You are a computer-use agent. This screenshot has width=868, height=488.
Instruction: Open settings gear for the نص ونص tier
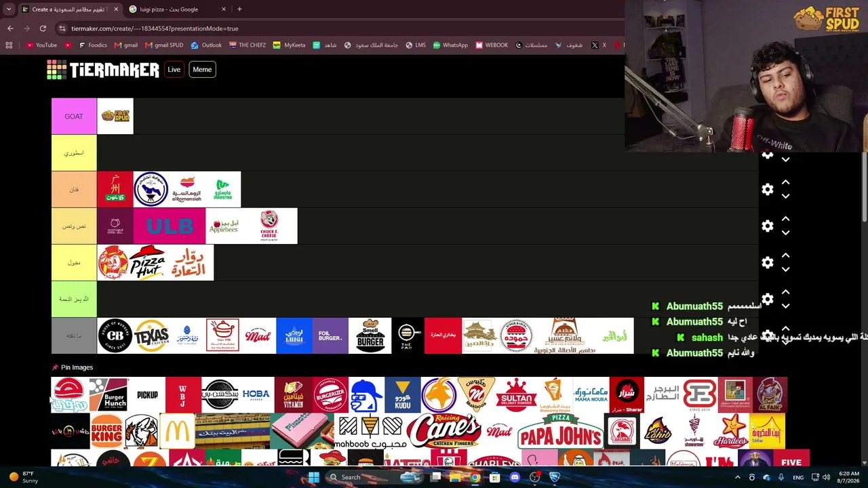(x=767, y=226)
